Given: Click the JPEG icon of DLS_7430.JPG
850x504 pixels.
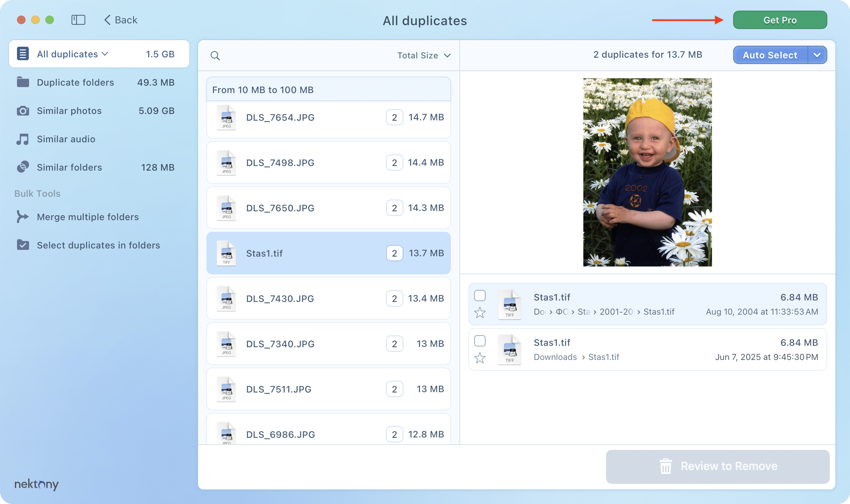Looking at the screenshot, I should (x=226, y=299).
